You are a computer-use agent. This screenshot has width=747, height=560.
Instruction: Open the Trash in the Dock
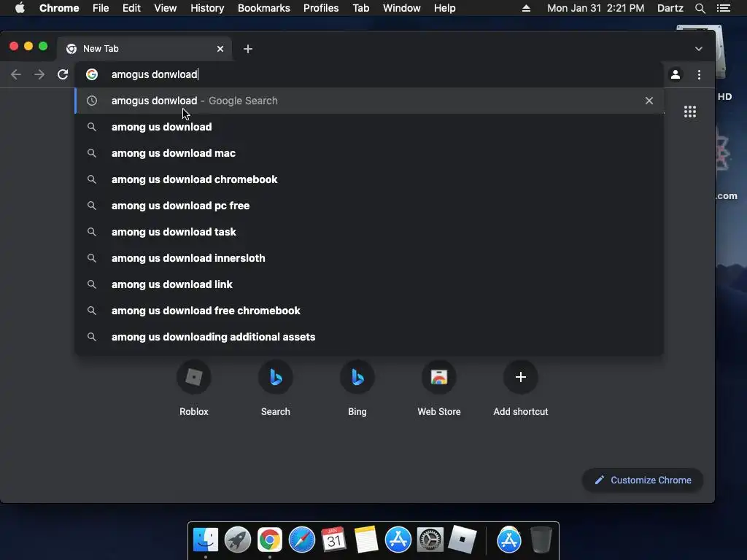coord(541,540)
